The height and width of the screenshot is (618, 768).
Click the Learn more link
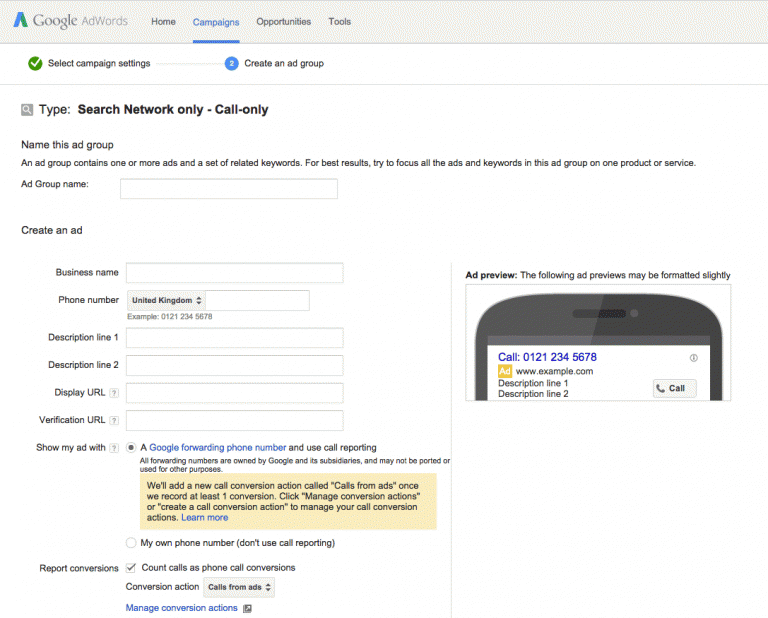coord(204,518)
